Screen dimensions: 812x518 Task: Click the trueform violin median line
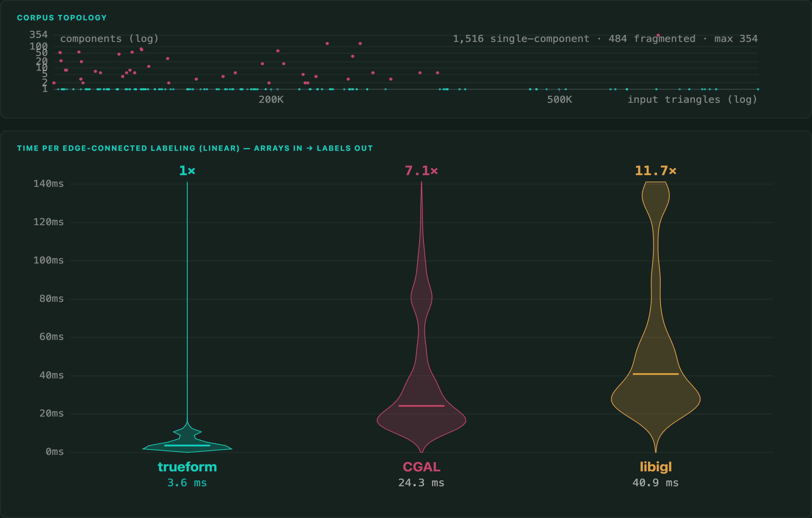pyautogui.click(x=187, y=446)
